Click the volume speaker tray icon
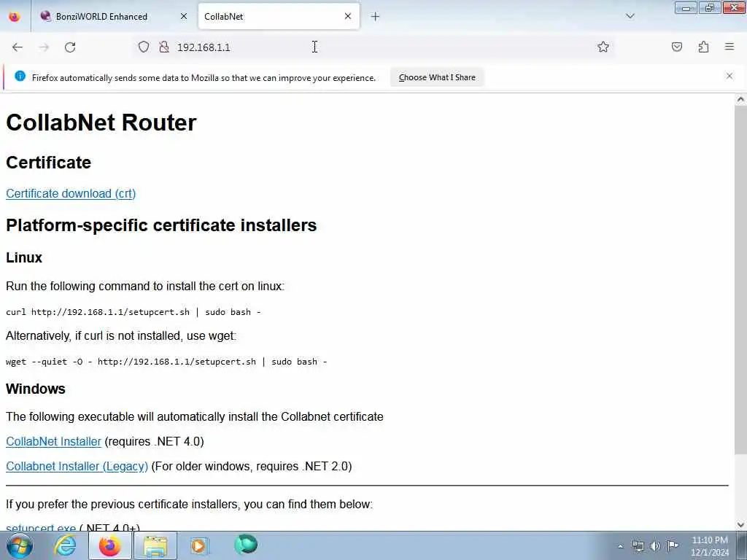The height and width of the screenshot is (560, 747). [656, 546]
